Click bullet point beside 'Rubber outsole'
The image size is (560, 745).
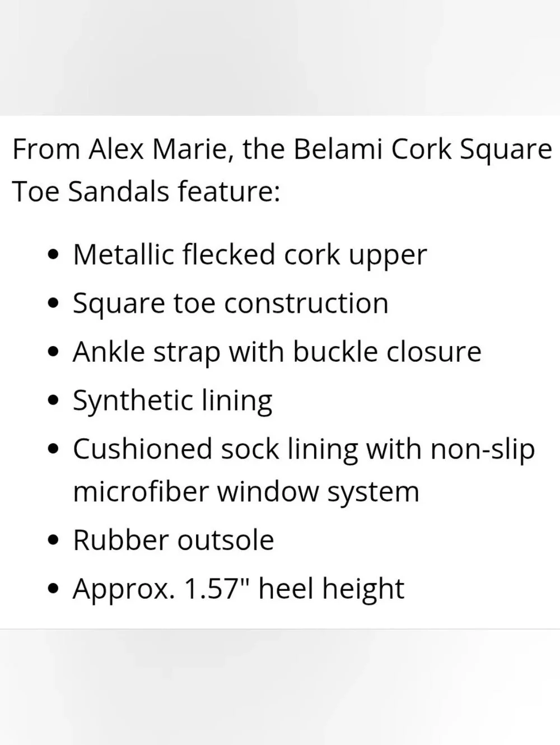[x=54, y=541]
